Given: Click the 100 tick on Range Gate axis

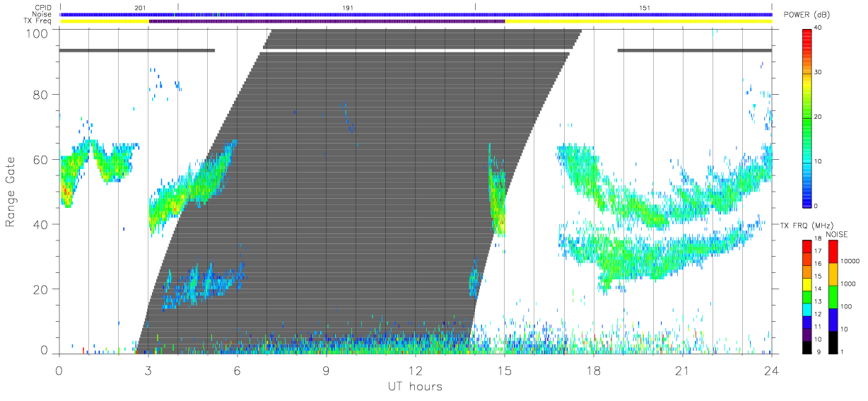Looking at the screenshot, I should click(37, 33).
